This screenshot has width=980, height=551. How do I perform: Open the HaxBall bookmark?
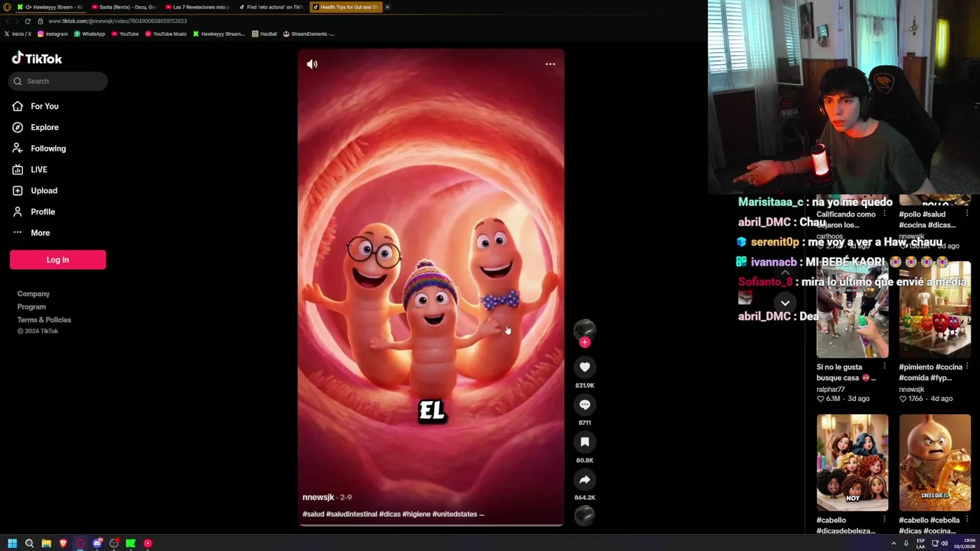(264, 34)
